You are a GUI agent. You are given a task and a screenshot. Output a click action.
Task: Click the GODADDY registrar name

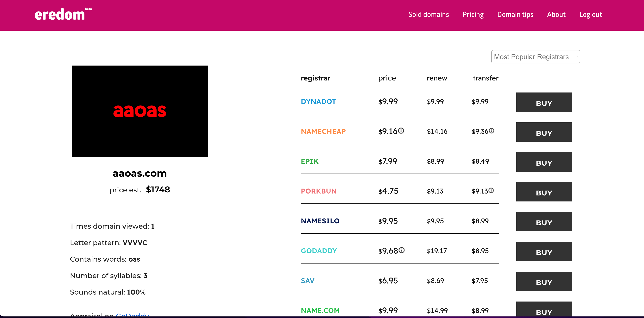point(319,251)
